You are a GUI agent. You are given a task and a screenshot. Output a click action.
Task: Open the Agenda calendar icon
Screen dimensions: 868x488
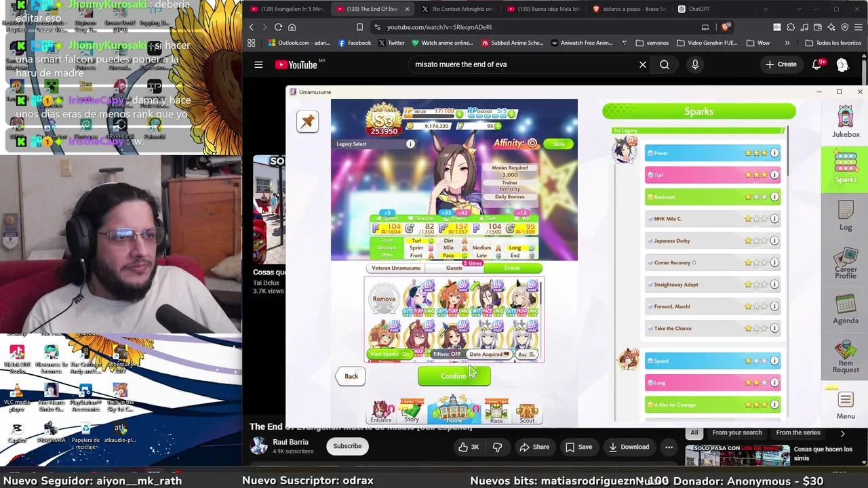(x=846, y=310)
